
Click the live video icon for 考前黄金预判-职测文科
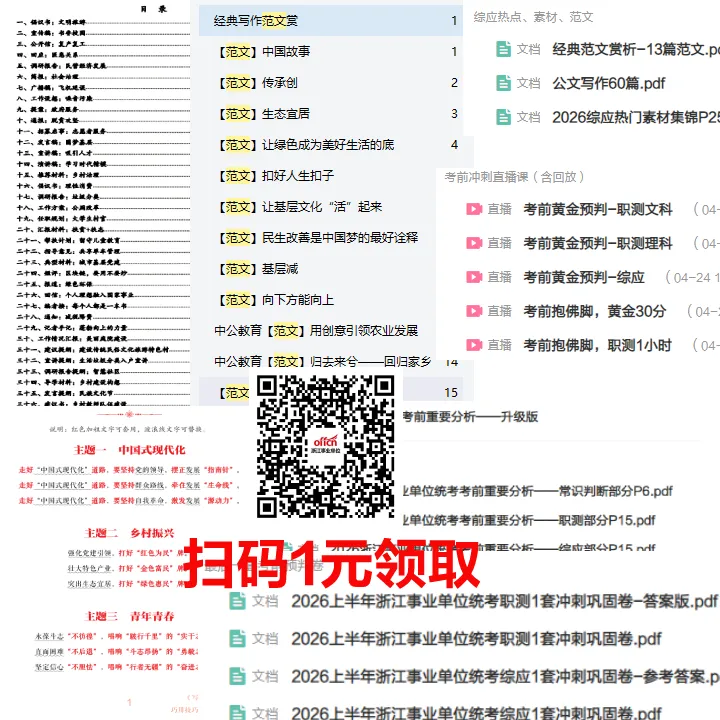tap(474, 209)
